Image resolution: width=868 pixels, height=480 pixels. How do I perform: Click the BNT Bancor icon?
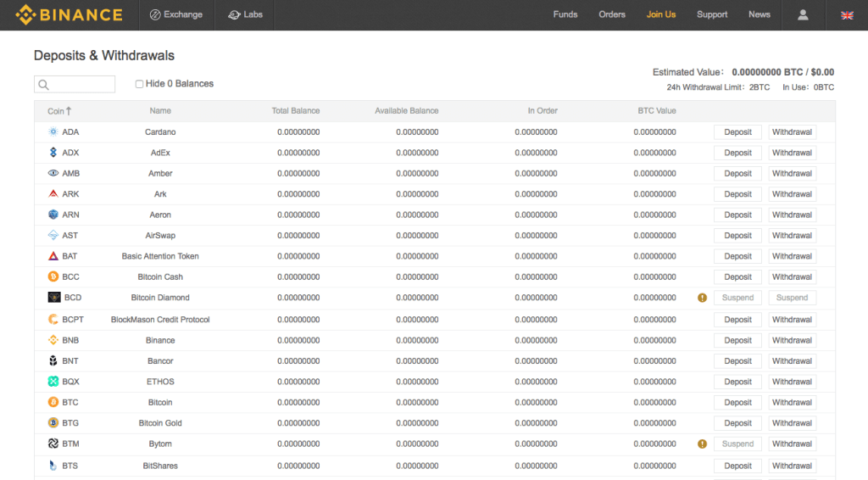53,361
